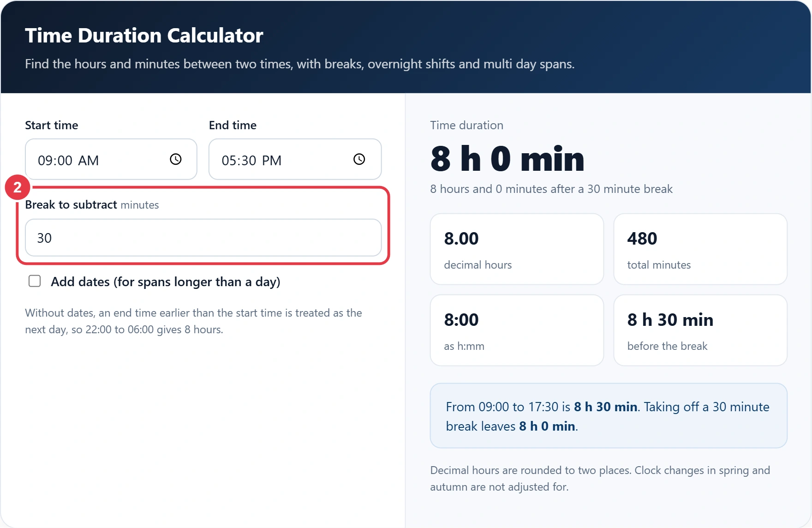
Task: Click the Add dates label text
Action: pos(166,282)
